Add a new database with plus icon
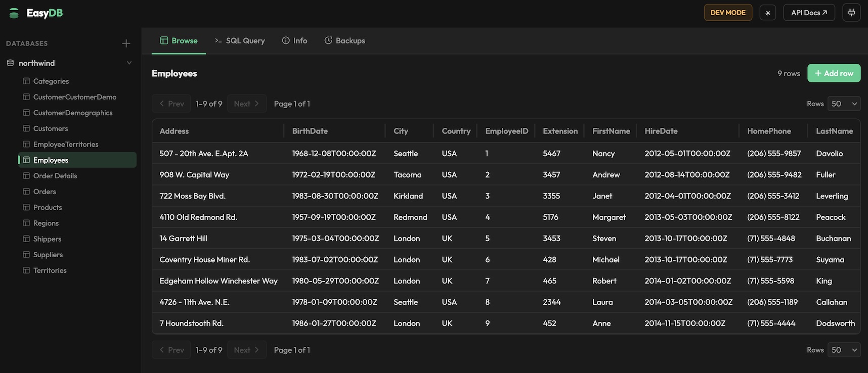 [126, 43]
